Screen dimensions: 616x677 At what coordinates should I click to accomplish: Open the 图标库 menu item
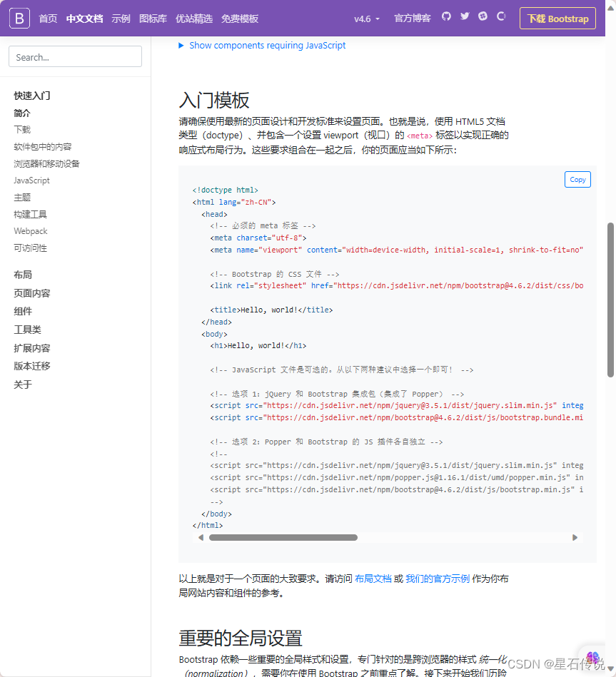click(152, 19)
